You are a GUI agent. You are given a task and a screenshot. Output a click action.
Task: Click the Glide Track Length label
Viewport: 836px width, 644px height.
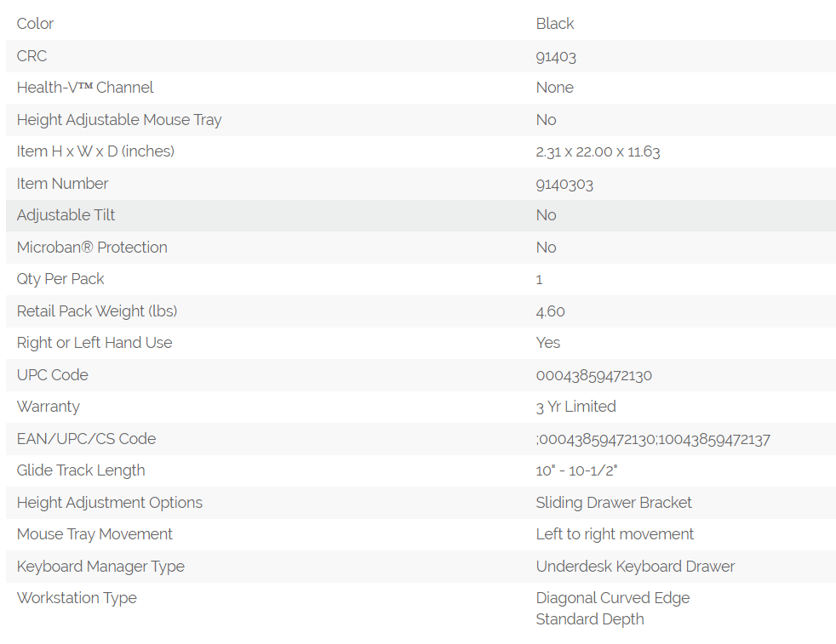pyautogui.click(x=81, y=470)
